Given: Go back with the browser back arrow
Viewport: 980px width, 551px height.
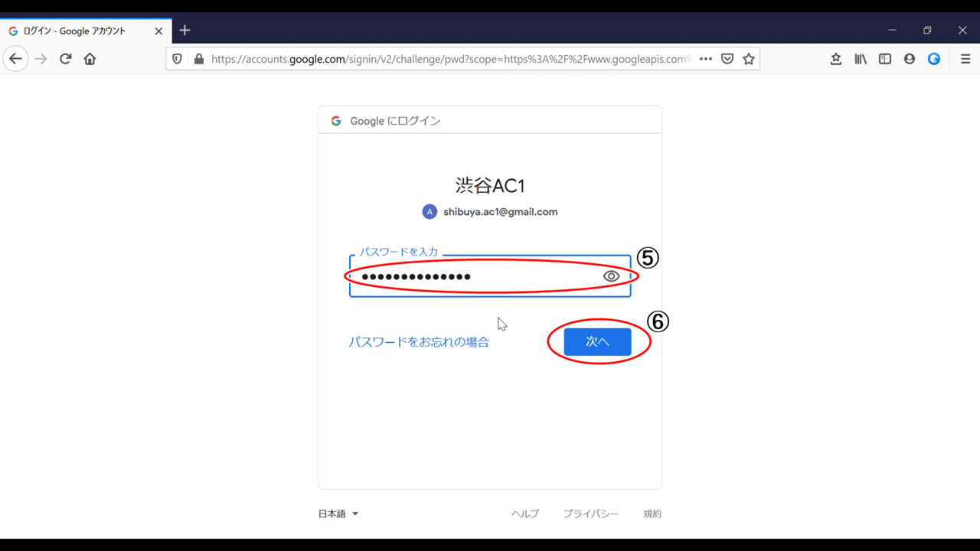Looking at the screenshot, I should [x=15, y=59].
